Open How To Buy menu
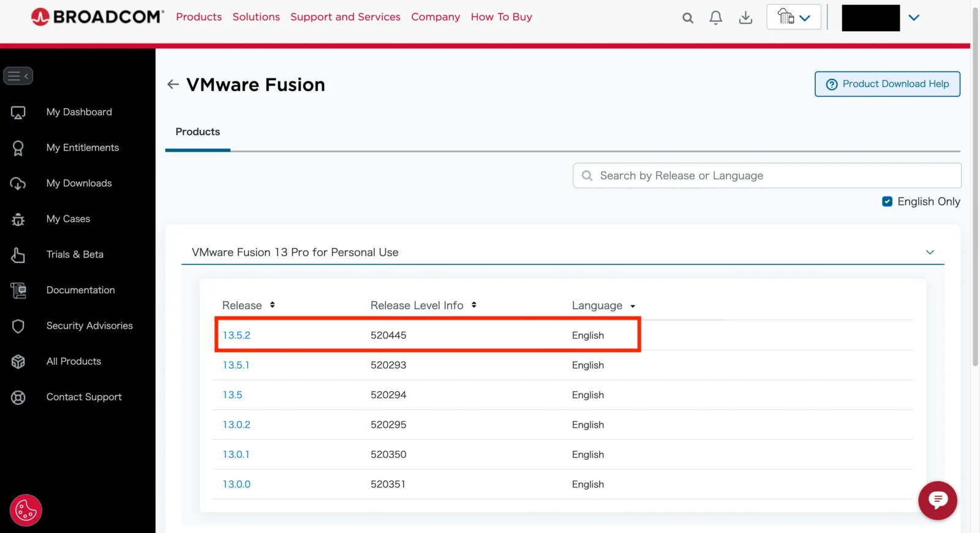 click(x=502, y=17)
